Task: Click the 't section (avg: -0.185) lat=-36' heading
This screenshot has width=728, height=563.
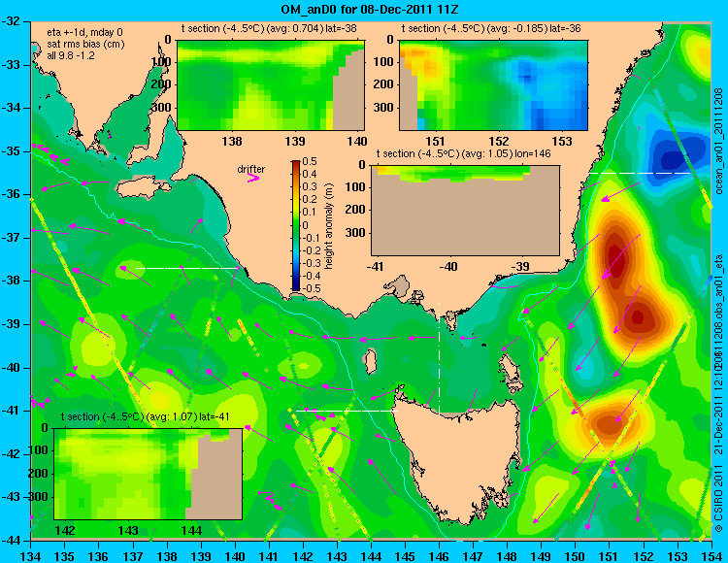Action: (491, 28)
